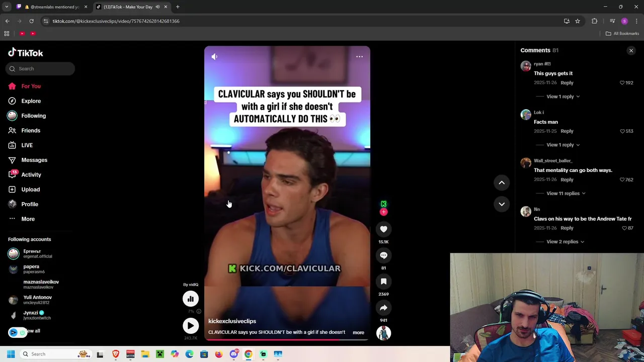Open the Windows Start menu
The width and height of the screenshot is (644, 362).
pyautogui.click(x=11, y=354)
